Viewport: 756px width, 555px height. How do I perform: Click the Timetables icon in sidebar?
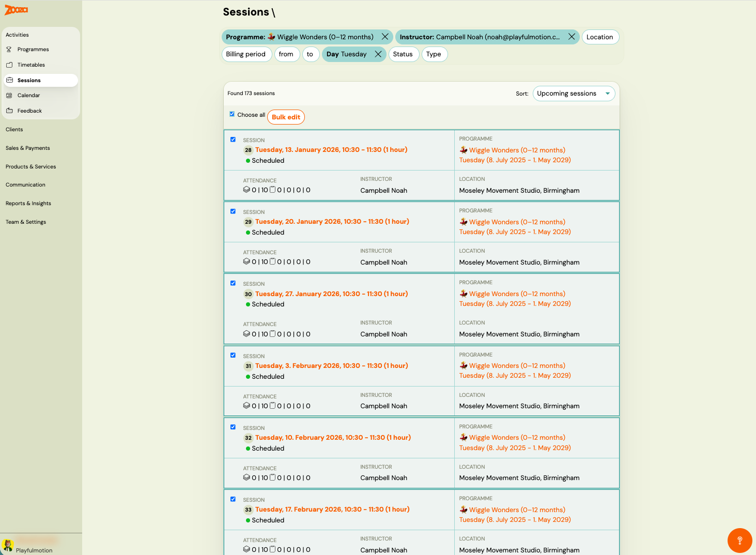tap(9, 65)
